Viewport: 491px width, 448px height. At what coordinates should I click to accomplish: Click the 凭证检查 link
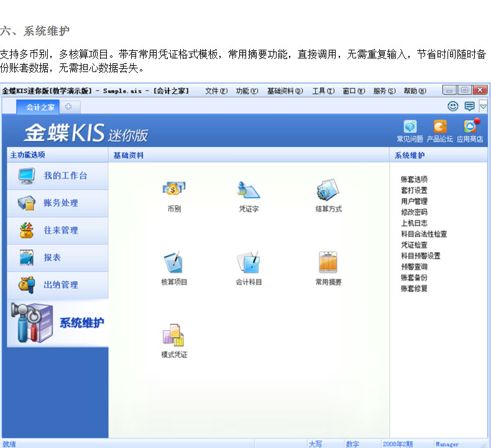414,245
